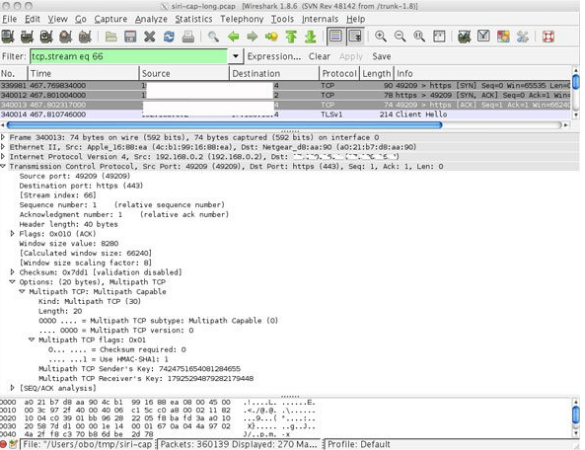Clear the display filter
This screenshot has width=585, height=450.
coord(319,56)
